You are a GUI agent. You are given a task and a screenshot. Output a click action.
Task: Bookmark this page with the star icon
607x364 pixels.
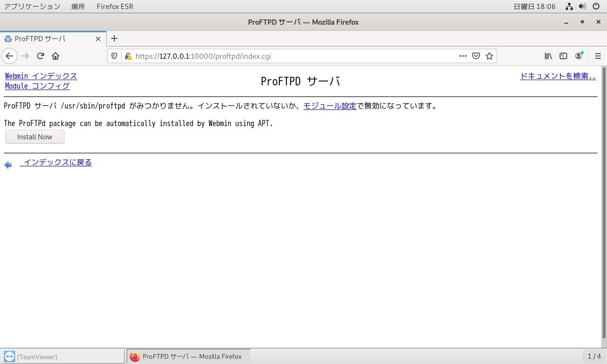pyautogui.click(x=489, y=56)
